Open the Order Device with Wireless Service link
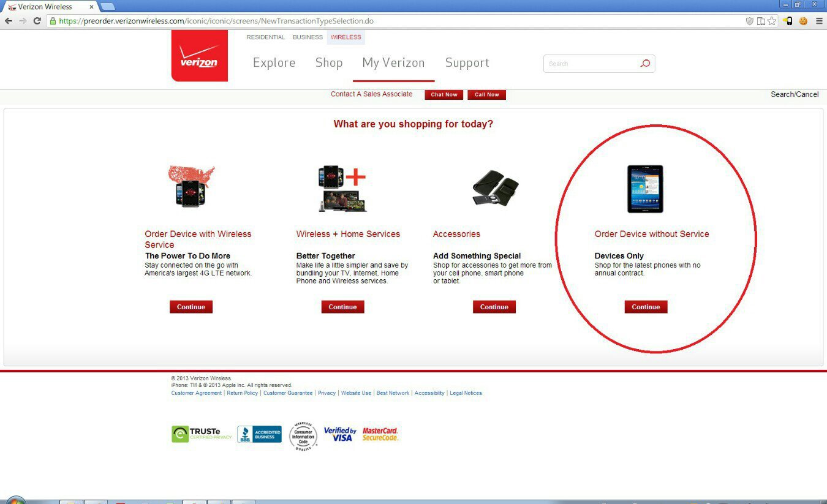 [198, 239]
